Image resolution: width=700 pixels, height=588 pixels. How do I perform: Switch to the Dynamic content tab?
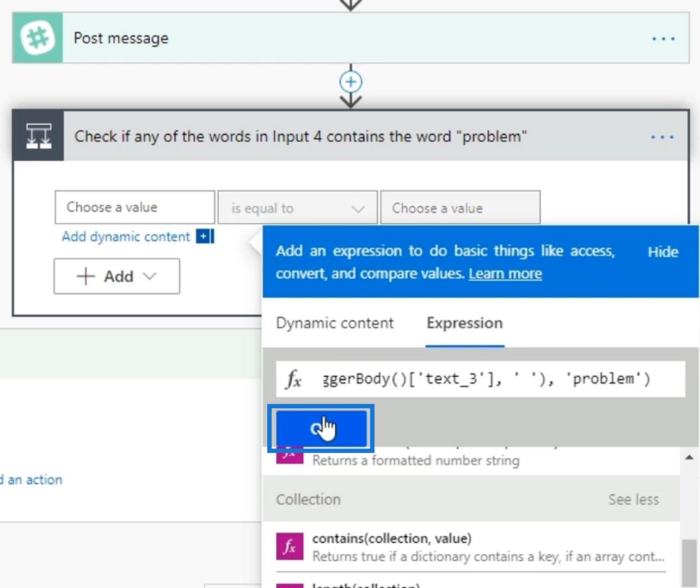tap(335, 323)
